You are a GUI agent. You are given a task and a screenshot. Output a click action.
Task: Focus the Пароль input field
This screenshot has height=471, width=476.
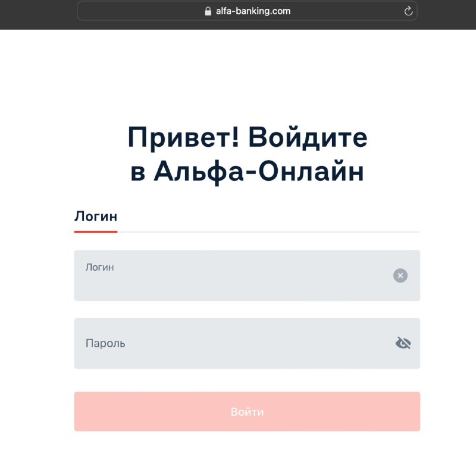[x=247, y=344]
